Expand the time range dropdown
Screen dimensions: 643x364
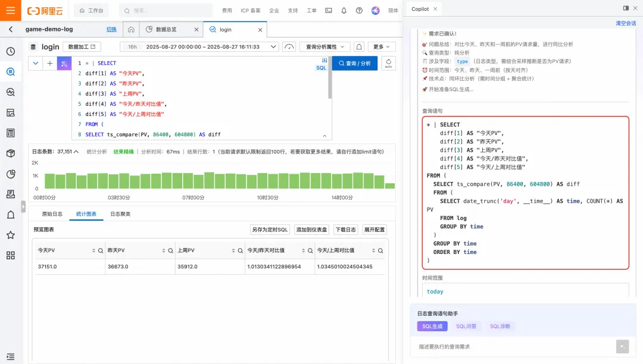[x=273, y=46]
